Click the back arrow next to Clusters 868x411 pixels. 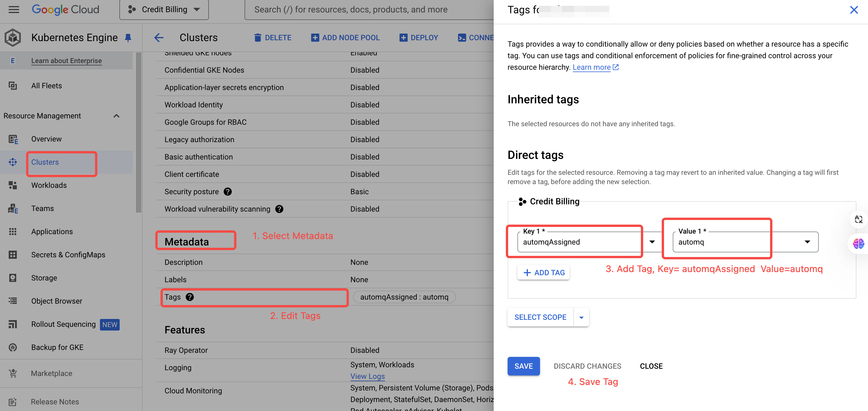click(x=159, y=37)
